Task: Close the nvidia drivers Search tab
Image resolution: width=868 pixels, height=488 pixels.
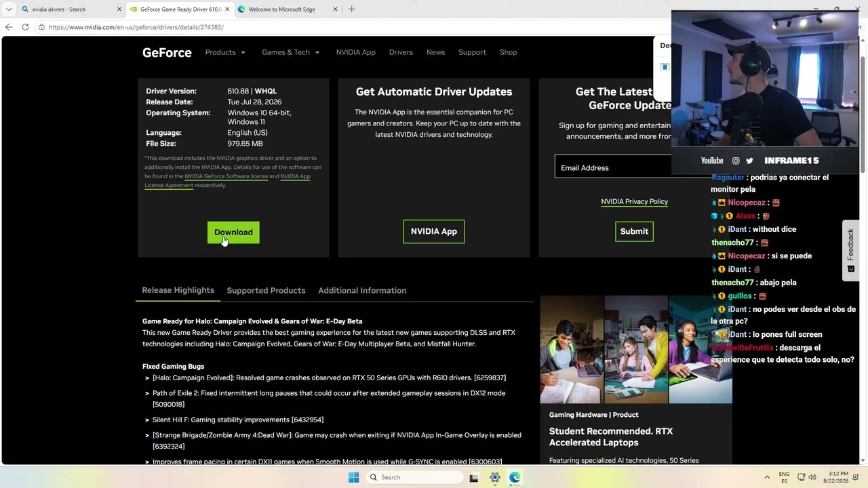Action: point(119,9)
